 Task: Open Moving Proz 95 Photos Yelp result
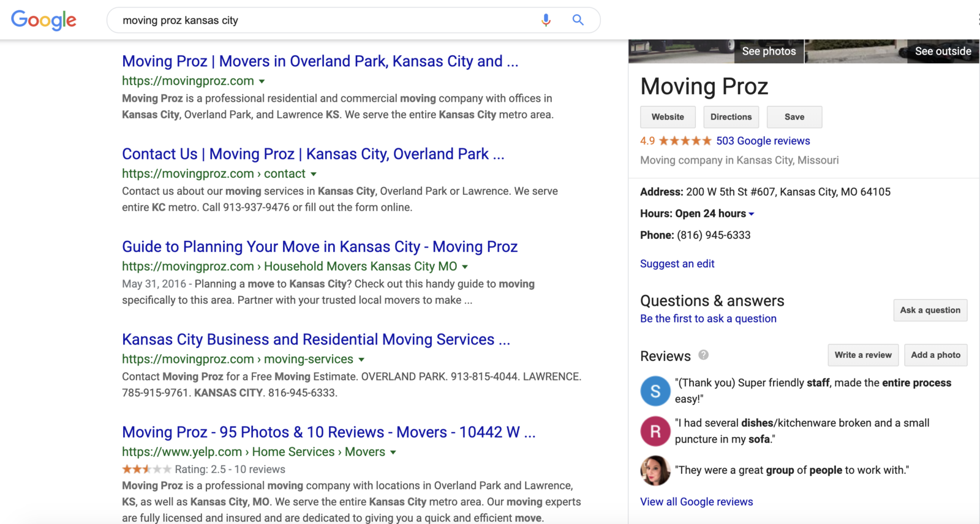(x=328, y=432)
